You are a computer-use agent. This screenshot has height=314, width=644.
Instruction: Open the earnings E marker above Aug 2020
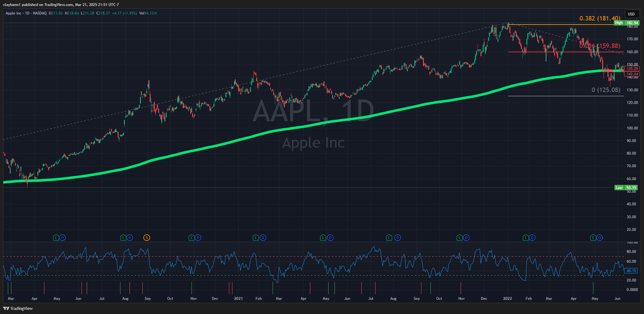pos(123,237)
